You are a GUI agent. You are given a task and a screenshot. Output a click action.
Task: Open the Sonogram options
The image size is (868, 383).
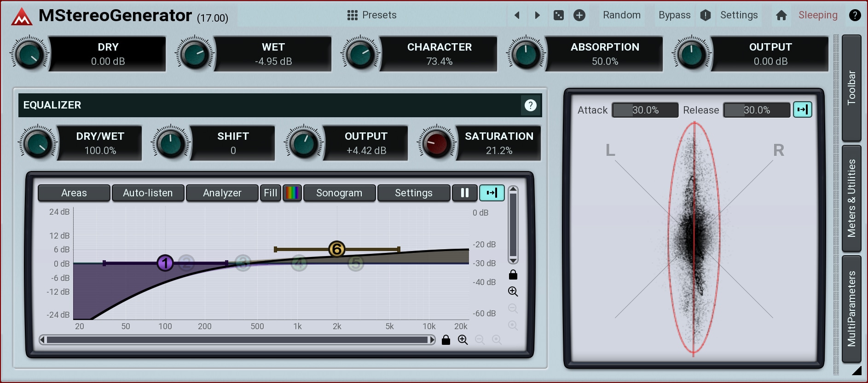click(x=339, y=193)
